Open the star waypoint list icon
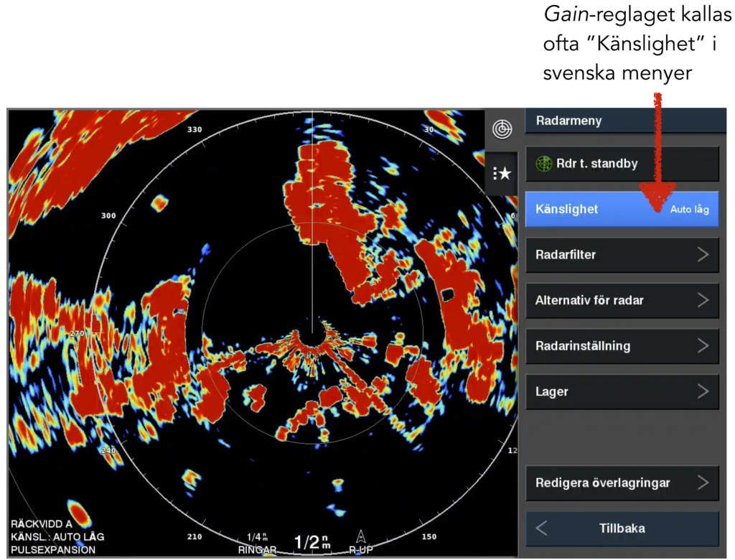 tap(501, 173)
